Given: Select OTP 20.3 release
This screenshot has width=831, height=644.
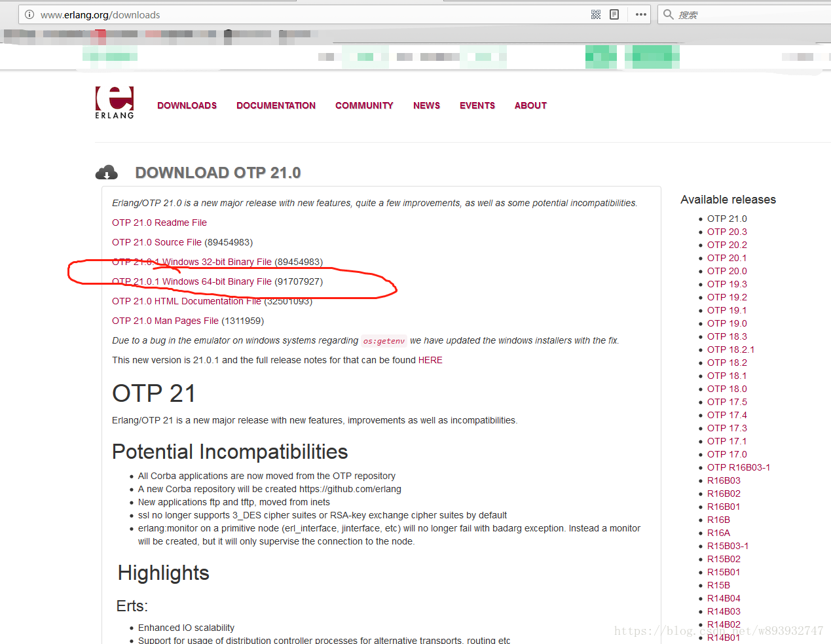Looking at the screenshot, I should point(727,232).
